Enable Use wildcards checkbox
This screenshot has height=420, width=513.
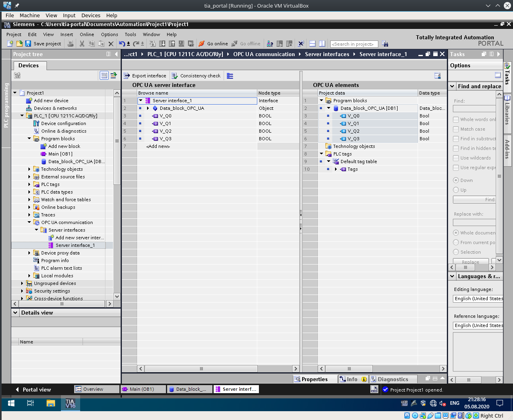(x=456, y=158)
